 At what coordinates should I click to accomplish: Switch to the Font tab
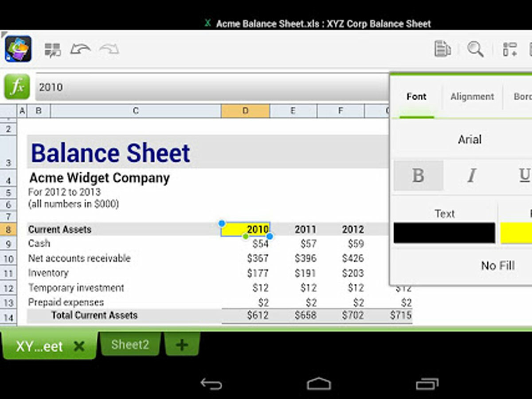pyautogui.click(x=416, y=97)
